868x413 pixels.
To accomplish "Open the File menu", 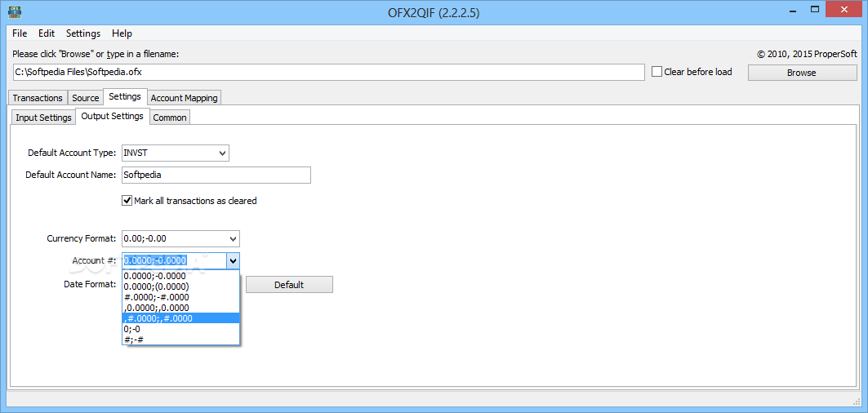I will pyautogui.click(x=20, y=33).
